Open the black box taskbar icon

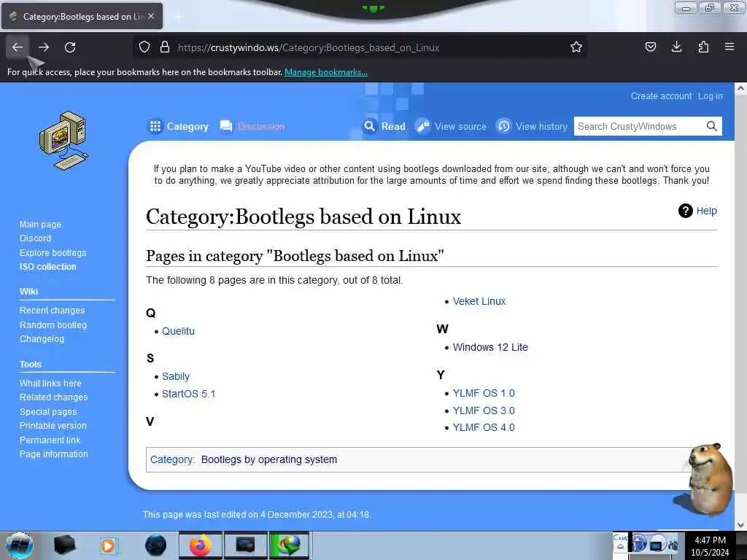(x=64, y=545)
